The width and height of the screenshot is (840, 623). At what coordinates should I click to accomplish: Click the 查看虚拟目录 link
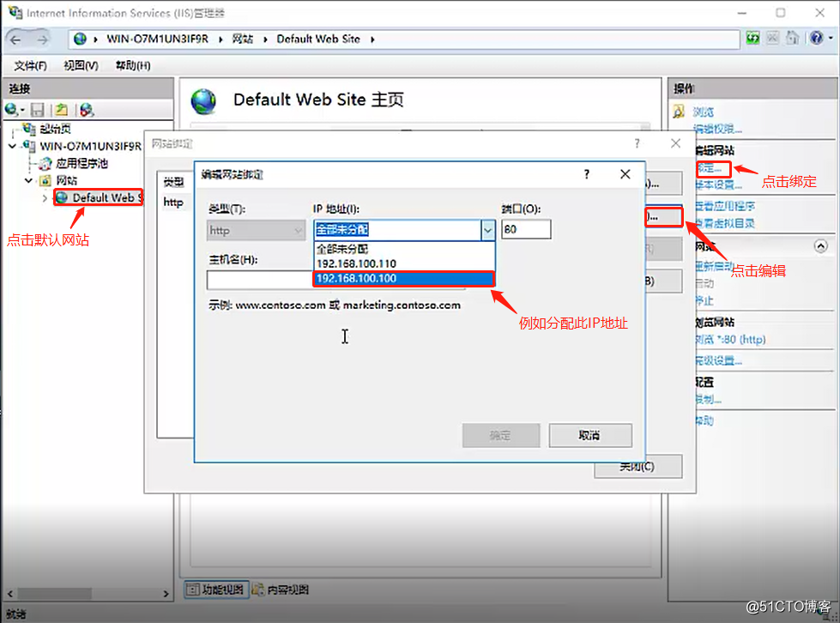pos(725,223)
